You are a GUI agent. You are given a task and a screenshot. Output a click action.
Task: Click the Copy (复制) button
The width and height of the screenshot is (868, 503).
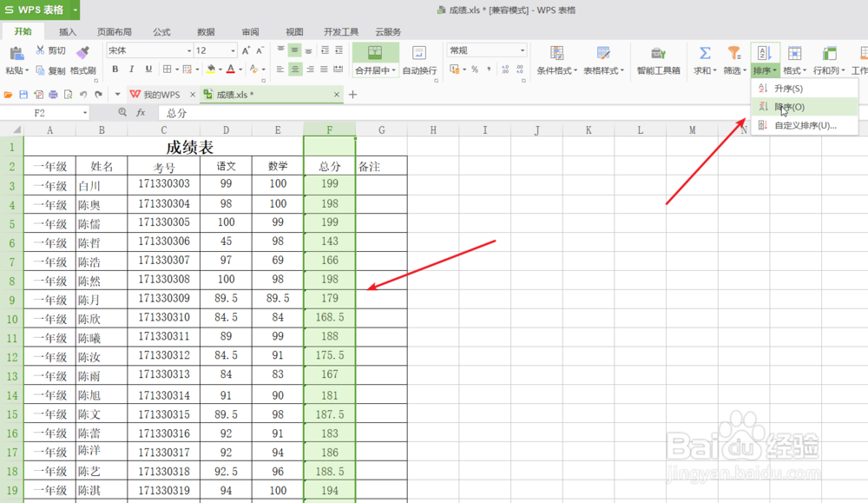pyautogui.click(x=51, y=70)
